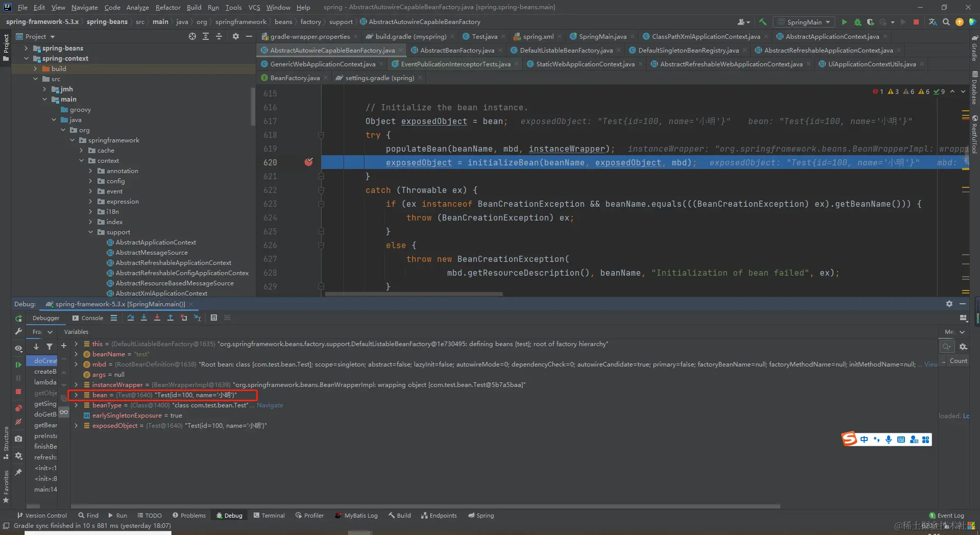This screenshot has width=980, height=535.
Task: Toggle breakpoint on line 620
Action: click(x=309, y=162)
